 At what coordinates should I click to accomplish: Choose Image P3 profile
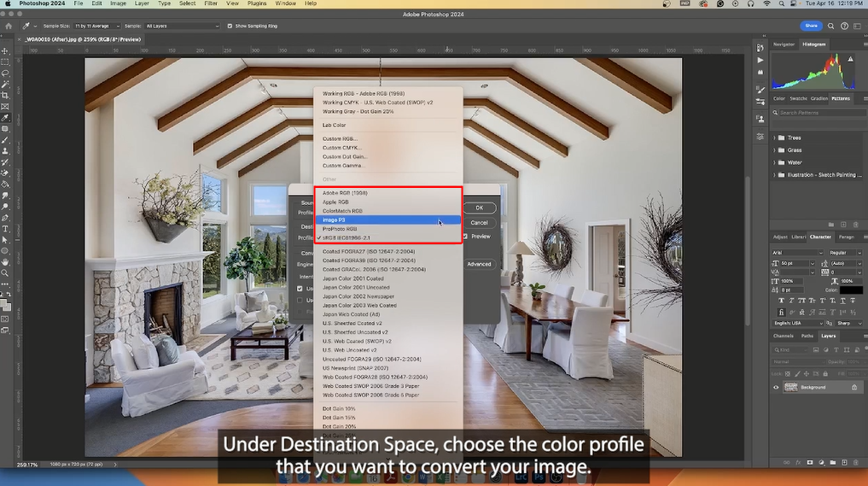point(388,220)
